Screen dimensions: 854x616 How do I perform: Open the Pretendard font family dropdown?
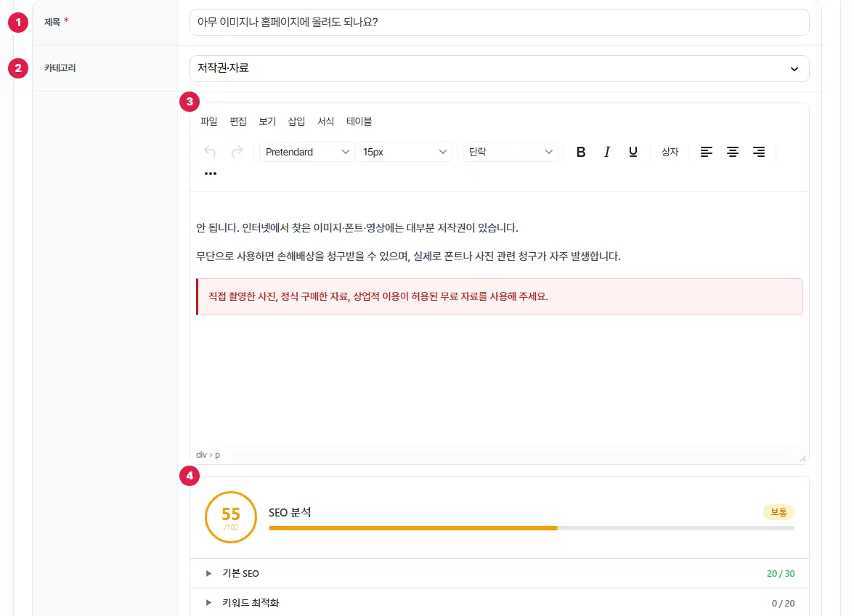coord(306,152)
